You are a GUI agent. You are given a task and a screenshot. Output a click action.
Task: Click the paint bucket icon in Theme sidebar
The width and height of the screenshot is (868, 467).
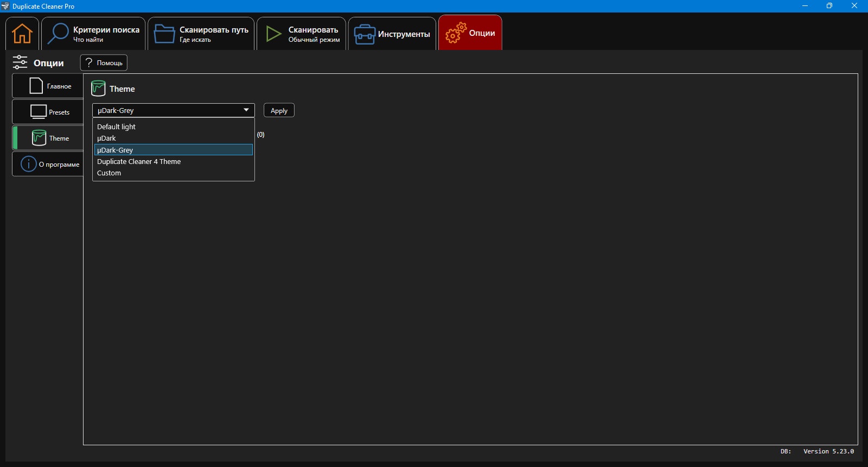pyautogui.click(x=39, y=138)
